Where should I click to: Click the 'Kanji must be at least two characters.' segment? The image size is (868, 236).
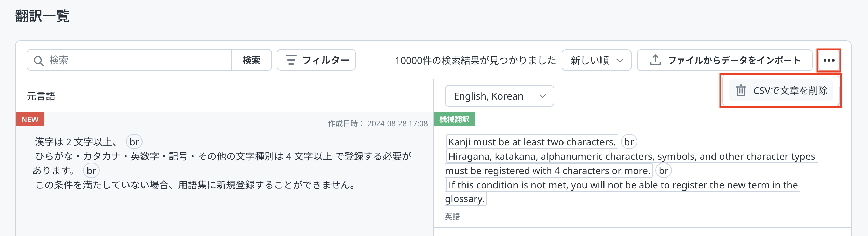tap(532, 142)
